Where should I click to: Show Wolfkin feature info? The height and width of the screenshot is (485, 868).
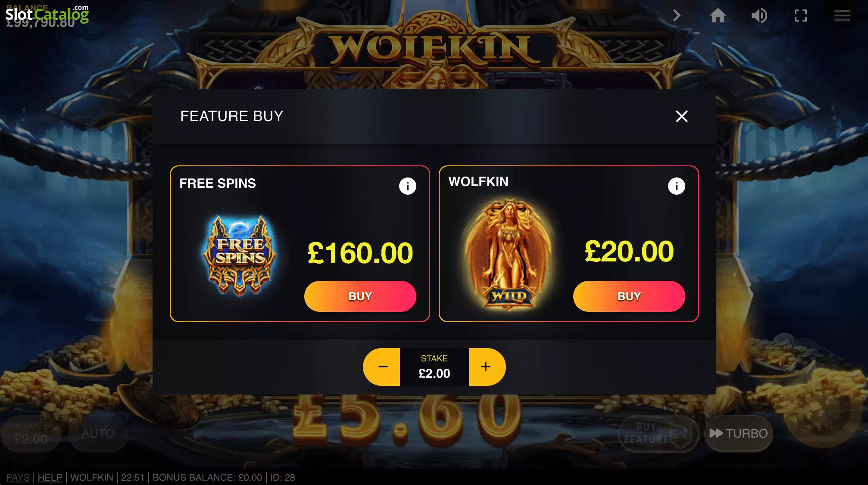(676, 186)
